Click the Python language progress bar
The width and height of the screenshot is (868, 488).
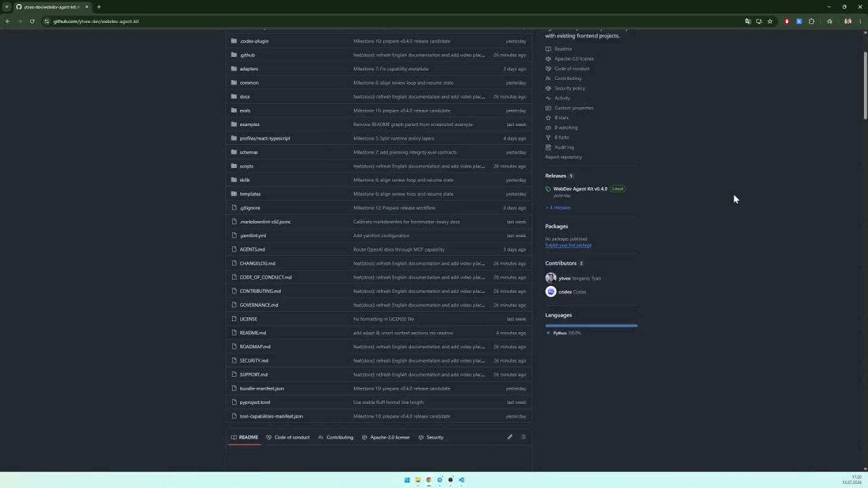[591, 326]
